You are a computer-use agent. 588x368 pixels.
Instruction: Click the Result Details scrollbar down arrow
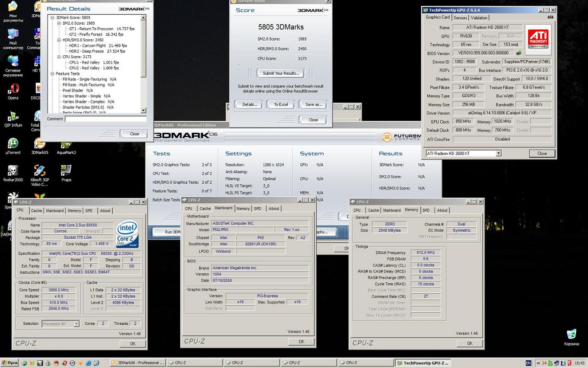point(143,111)
